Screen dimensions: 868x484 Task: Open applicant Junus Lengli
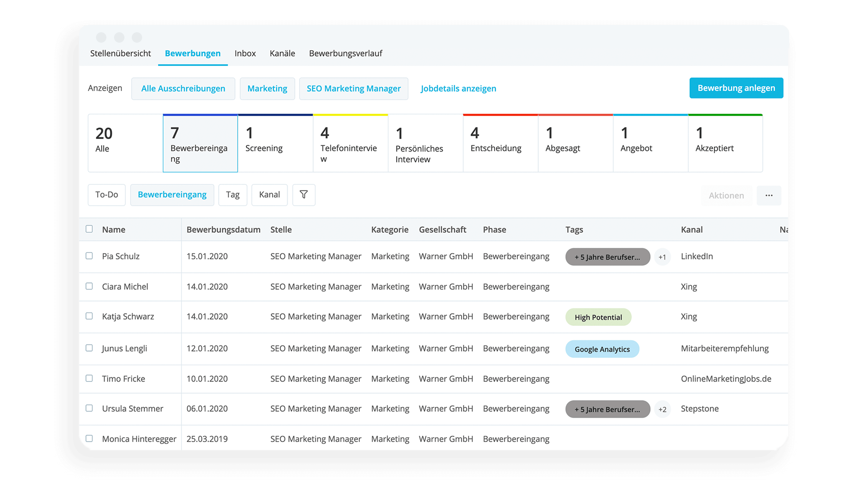[124, 348]
